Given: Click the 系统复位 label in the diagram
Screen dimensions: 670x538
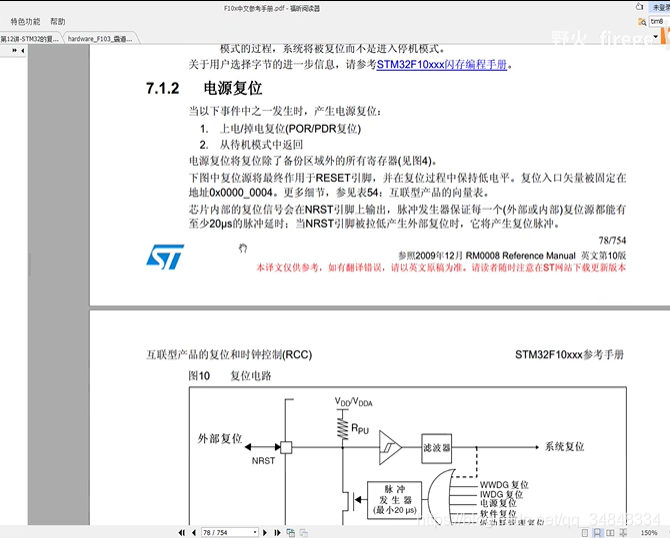Looking at the screenshot, I should [564, 447].
